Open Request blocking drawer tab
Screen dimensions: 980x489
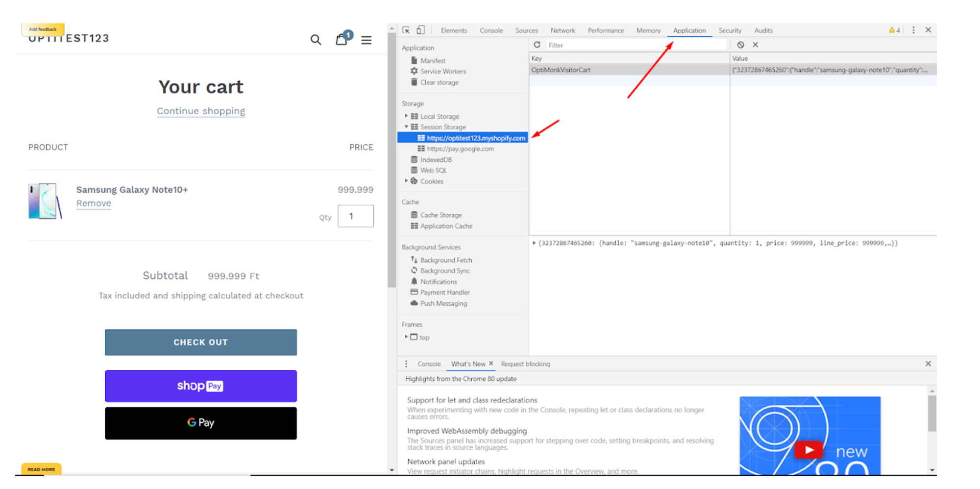(525, 364)
